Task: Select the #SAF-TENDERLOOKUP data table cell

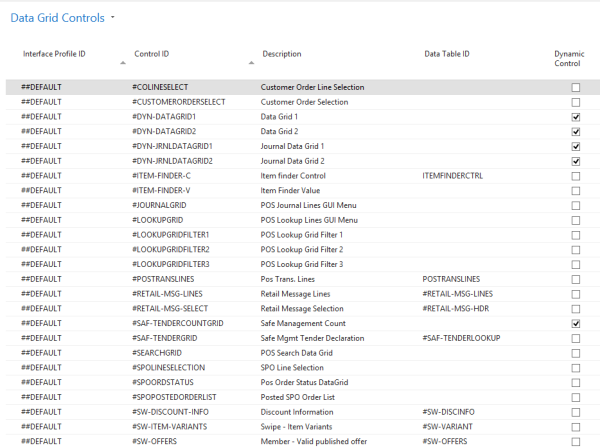Action: coord(461,338)
